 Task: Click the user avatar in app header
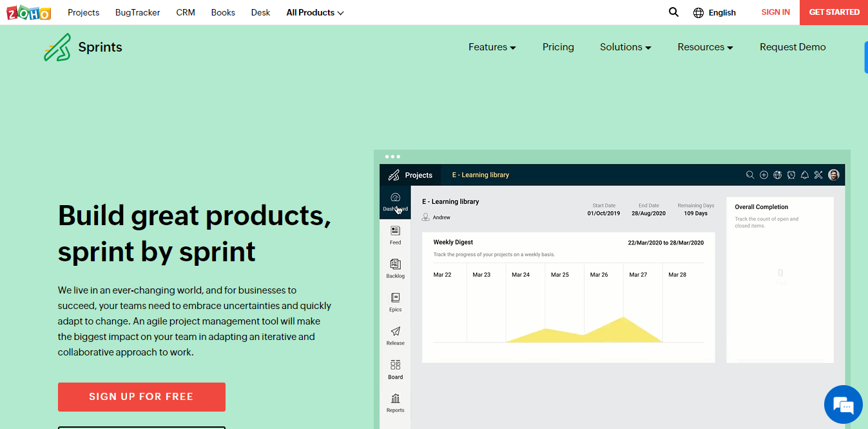(x=834, y=175)
